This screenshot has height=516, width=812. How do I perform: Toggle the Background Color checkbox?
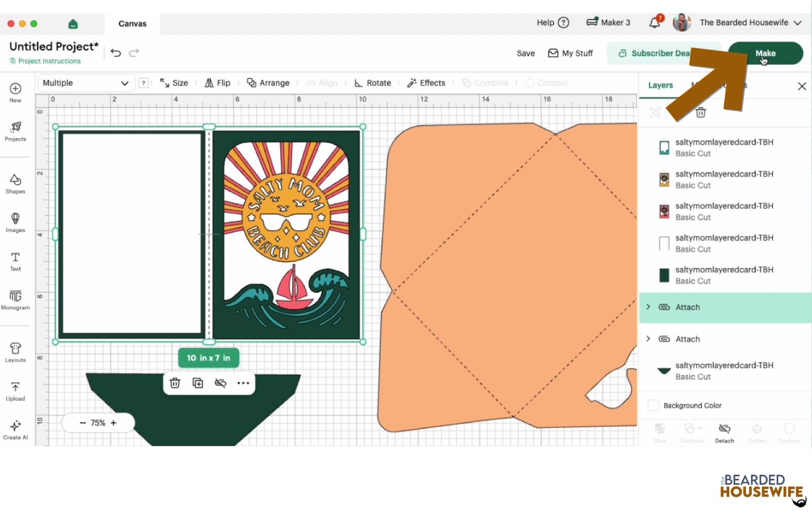click(654, 405)
